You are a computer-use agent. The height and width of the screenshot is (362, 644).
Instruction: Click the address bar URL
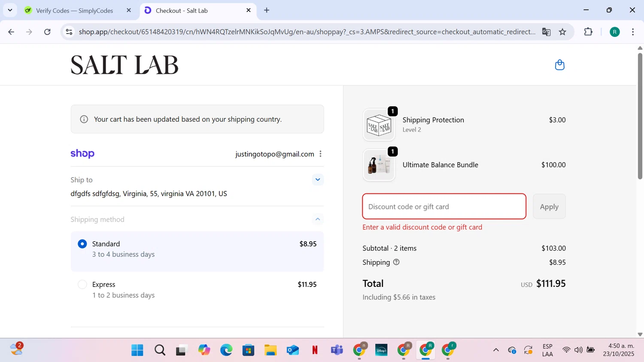pos(307,32)
